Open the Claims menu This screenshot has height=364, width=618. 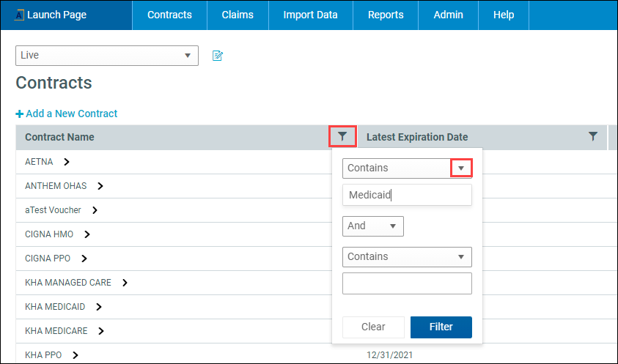pos(238,15)
